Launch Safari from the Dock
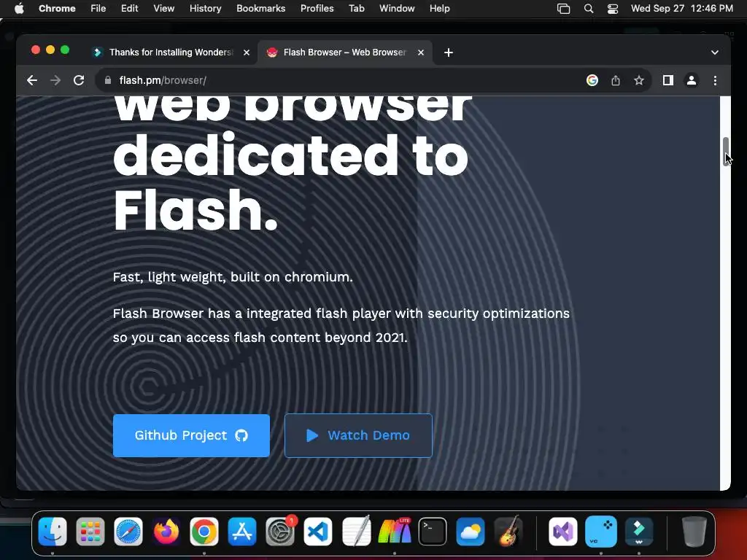 tap(128, 531)
